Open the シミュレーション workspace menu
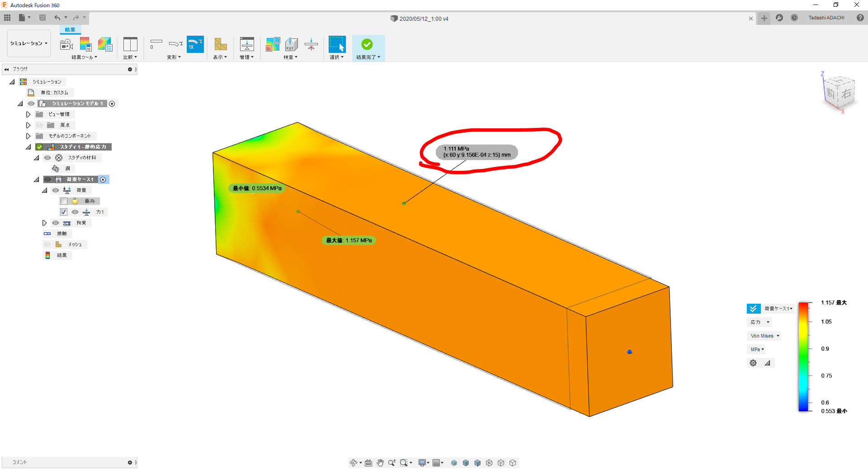The image size is (868, 470). coord(28,43)
